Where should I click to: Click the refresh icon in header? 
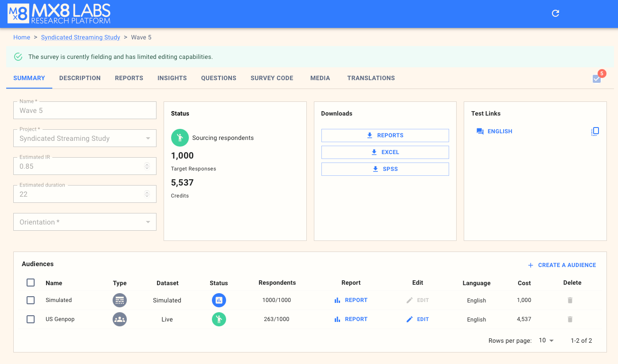(x=555, y=13)
